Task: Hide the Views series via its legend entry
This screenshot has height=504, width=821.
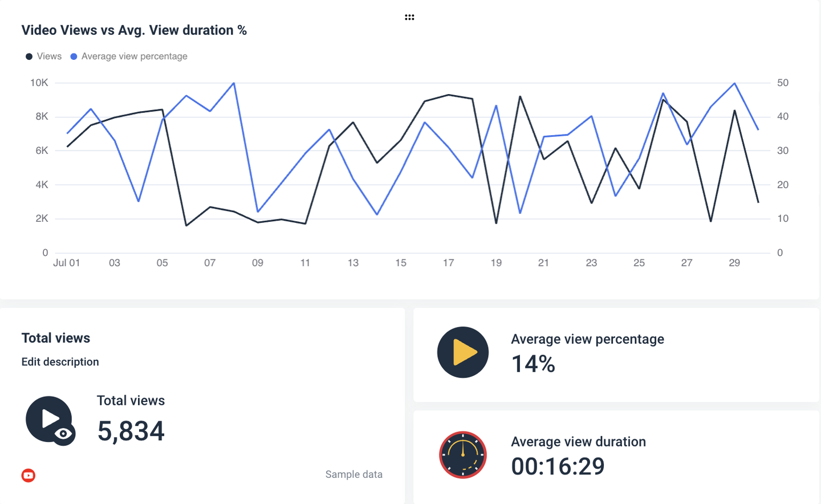Action: coord(43,56)
